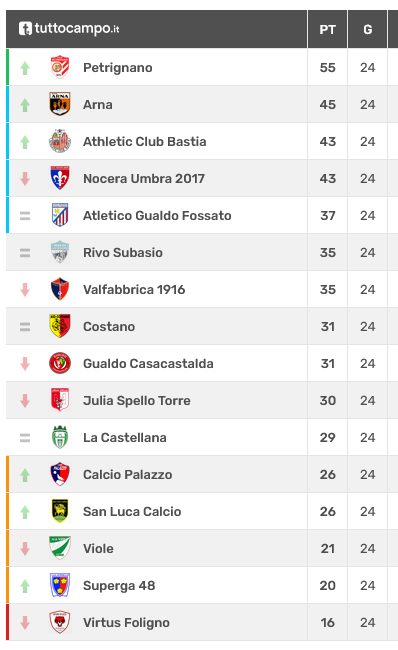Open the Nocera Umbra 2017 crest
This screenshot has height=650, width=398.
click(x=60, y=178)
